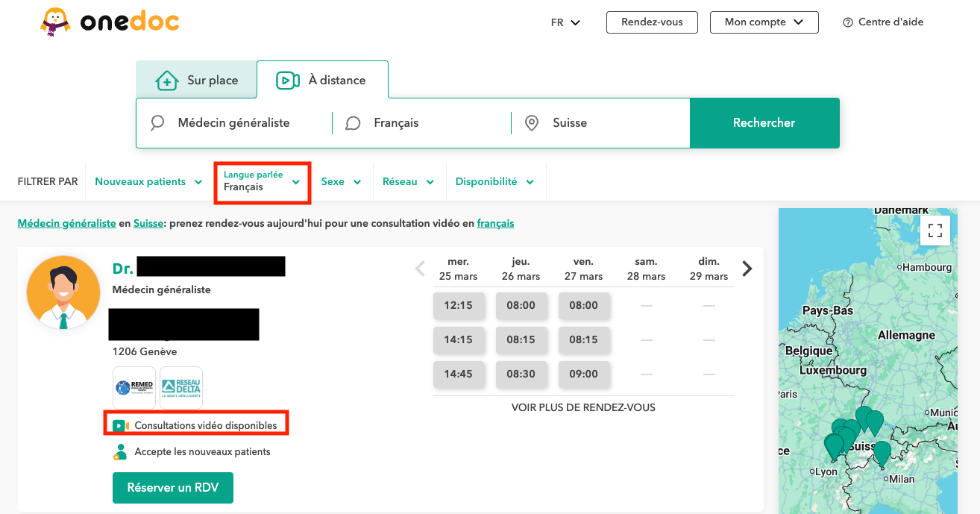The image size is (980, 514).
Task: Open the Langue parlée filter dropdown
Action: [263, 181]
